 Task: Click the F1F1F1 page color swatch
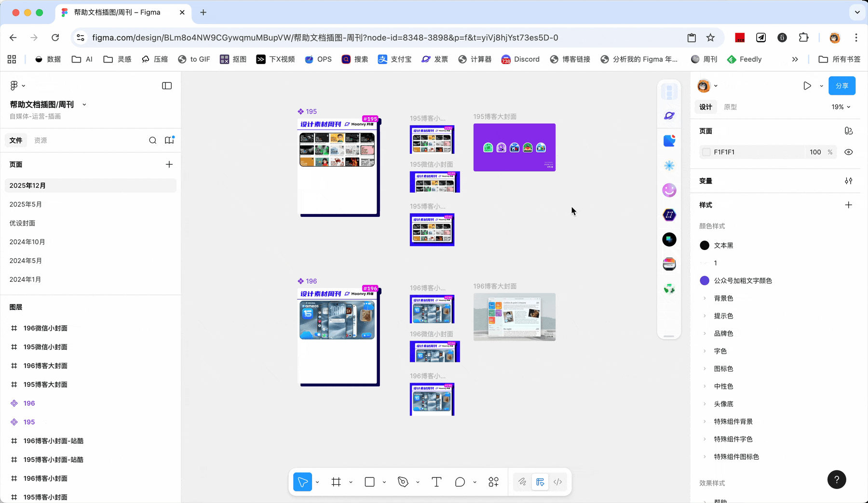pyautogui.click(x=706, y=152)
